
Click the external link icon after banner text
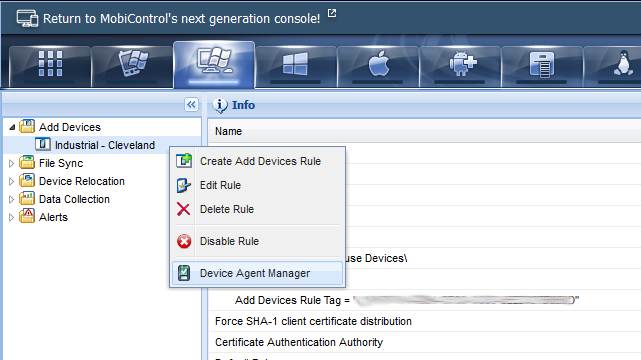332,13
